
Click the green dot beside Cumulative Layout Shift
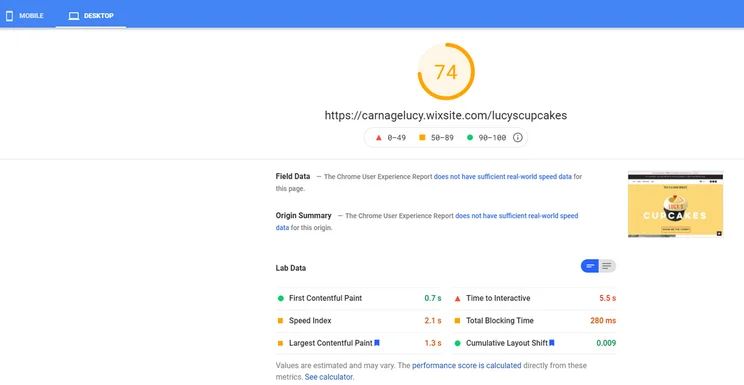pyautogui.click(x=457, y=343)
